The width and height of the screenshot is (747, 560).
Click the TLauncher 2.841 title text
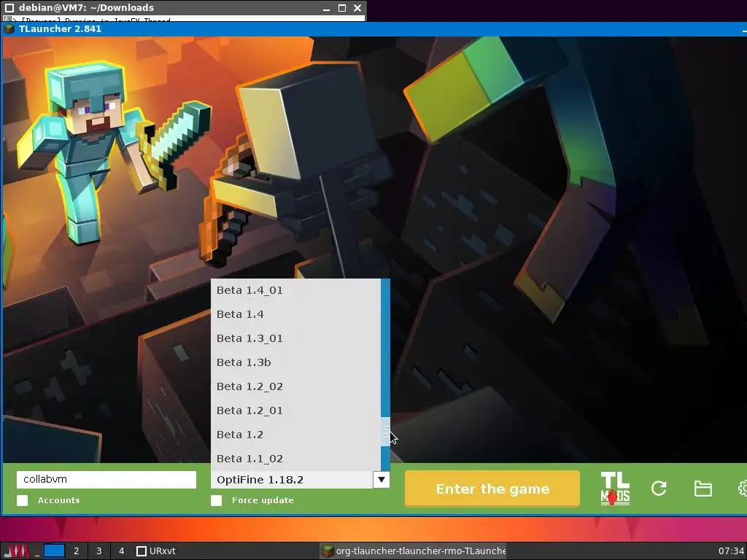click(x=60, y=28)
